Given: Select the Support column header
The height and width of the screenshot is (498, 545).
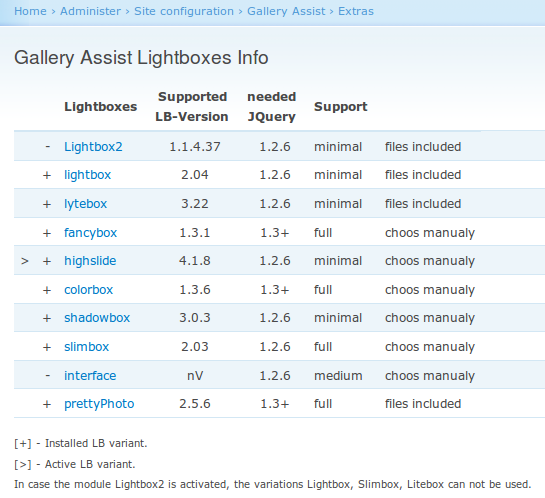Looking at the screenshot, I should [x=341, y=107].
